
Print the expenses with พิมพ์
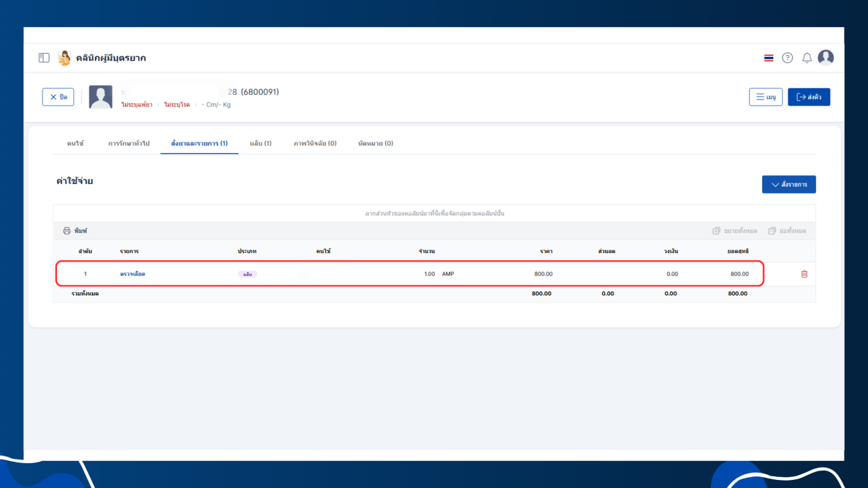(x=75, y=231)
